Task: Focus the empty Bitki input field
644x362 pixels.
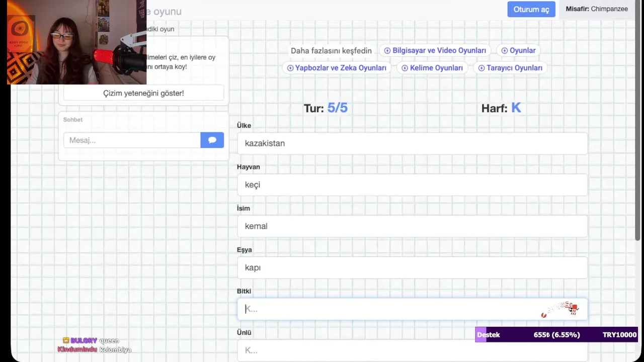Action: pyautogui.click(x=412, y=309)
